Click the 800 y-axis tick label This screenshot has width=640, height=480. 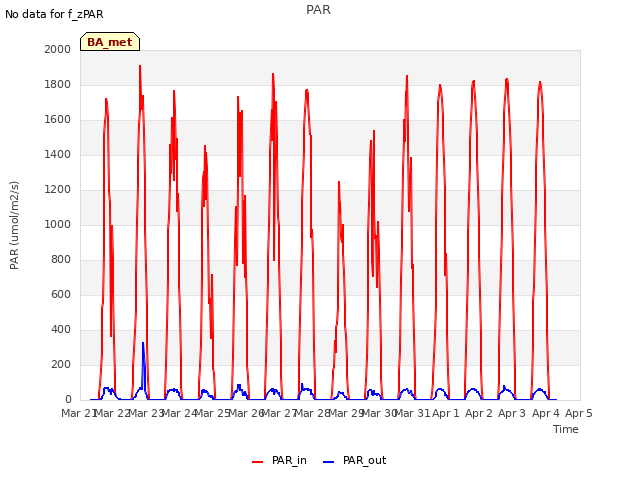pos(61,260)
